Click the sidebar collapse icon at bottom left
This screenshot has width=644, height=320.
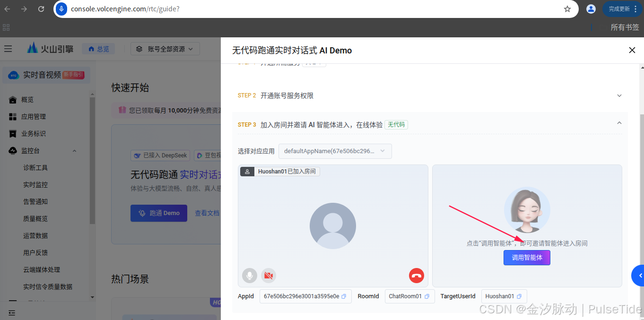coord(12,312)
